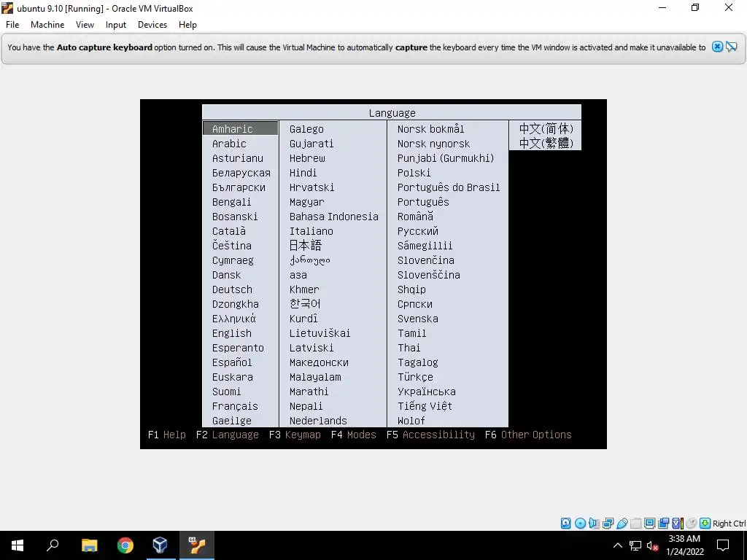Click F3 Keymap option in boot screen

295,435
